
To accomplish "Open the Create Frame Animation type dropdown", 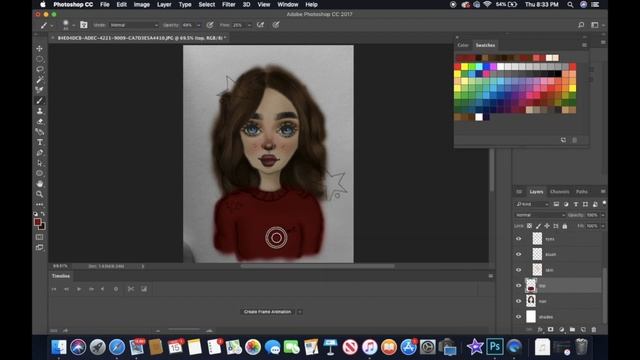I will pyautogui.click(x=300, y=312).
